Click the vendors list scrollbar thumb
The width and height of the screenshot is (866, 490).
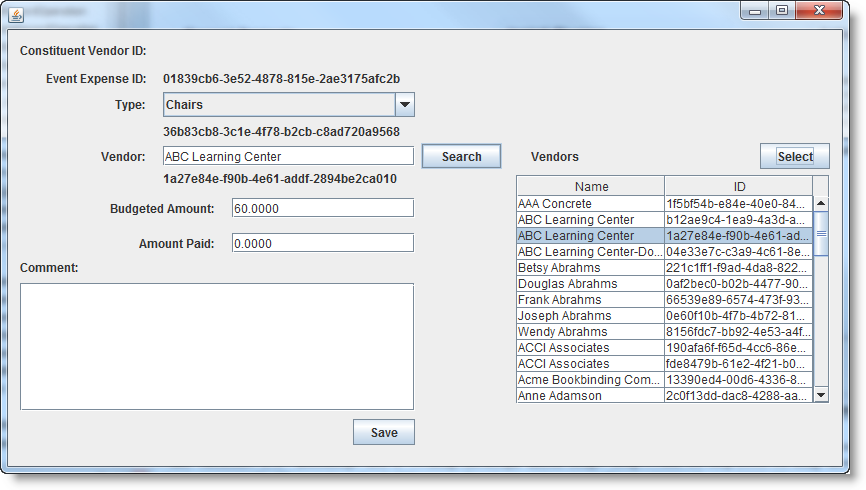coord(821,234)
